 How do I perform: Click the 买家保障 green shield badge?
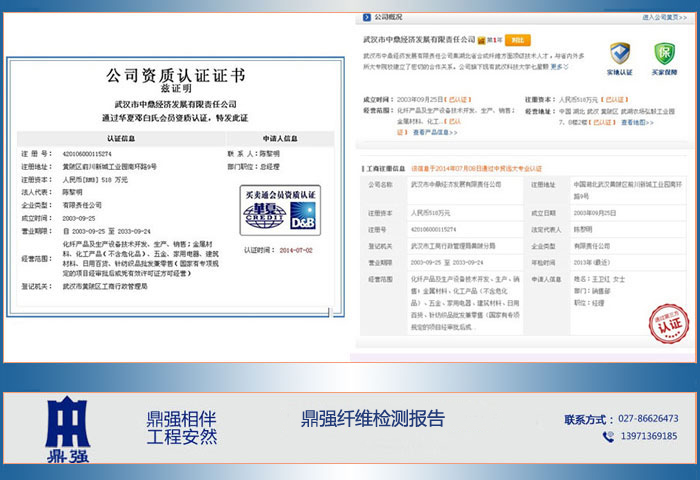(664, 56)
